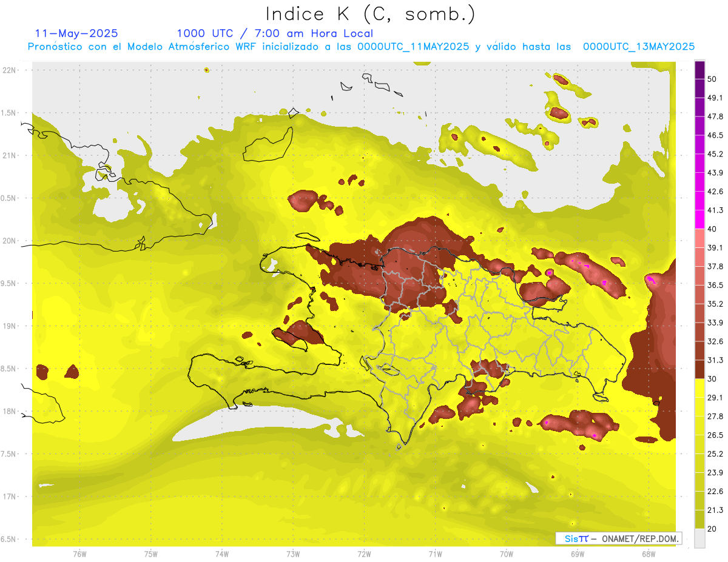Click the truncated "7.5N" latitude label
Viewport: 728px width, 562px height.
click(8, 453)
